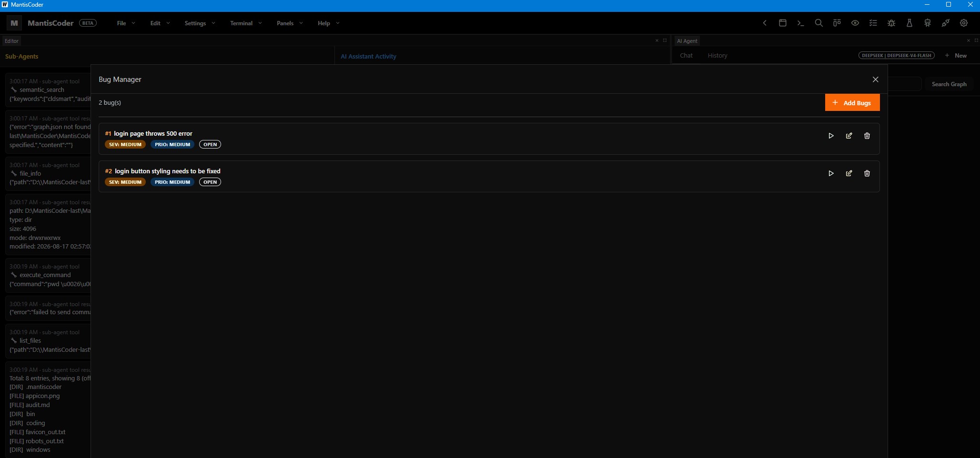Image resolution: width=980 pixels, height=458 pixels.
Task: Click the bug icon in top toolbar
Action: coord(891,23)
